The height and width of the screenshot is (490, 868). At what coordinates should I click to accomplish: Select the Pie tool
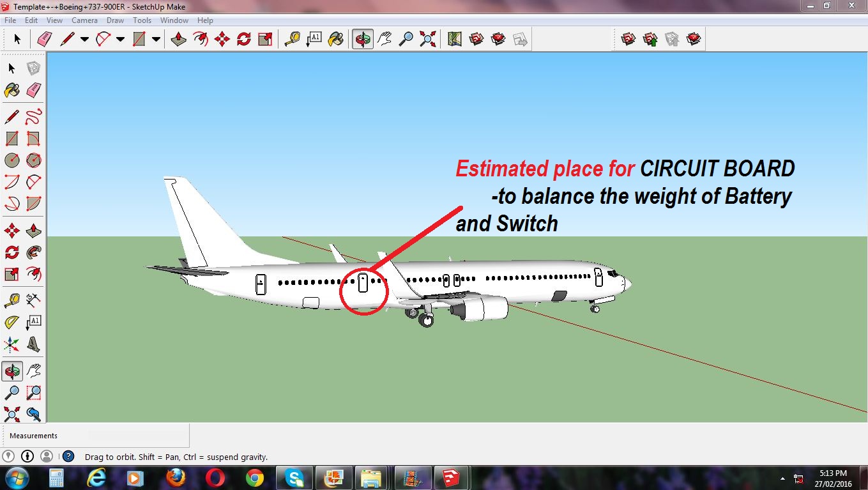(33, 204)
